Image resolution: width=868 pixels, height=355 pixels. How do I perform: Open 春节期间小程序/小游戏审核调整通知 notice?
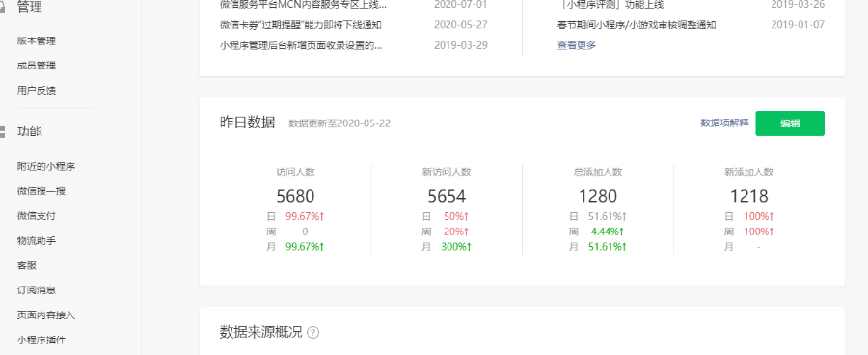(x=637, y=25)
